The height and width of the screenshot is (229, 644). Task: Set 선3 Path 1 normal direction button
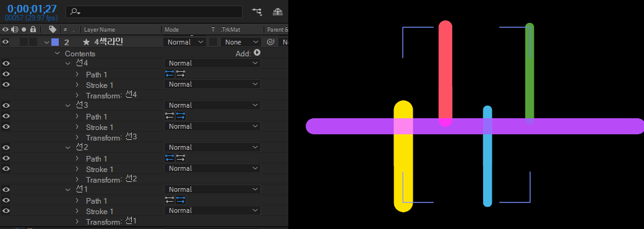(x=181, y=116)
